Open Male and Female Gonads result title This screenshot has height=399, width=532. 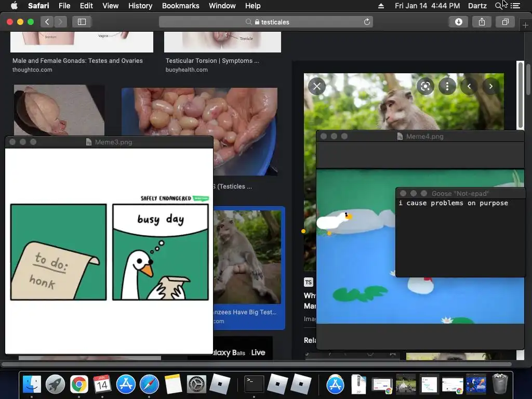[x=78, y=61]
